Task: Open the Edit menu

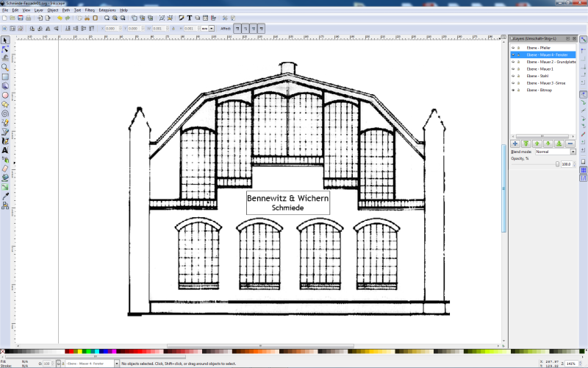Action: pyautogui.click(x=15, y=10)
